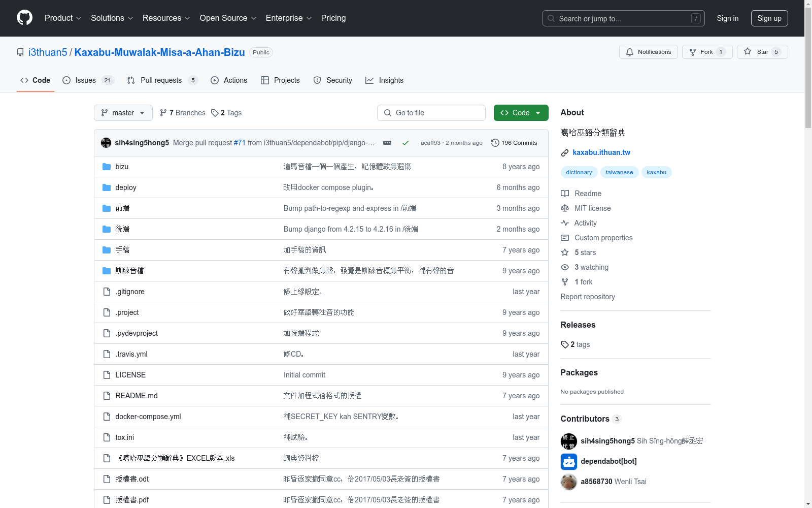Click the Pricing link

pos(333,18)
